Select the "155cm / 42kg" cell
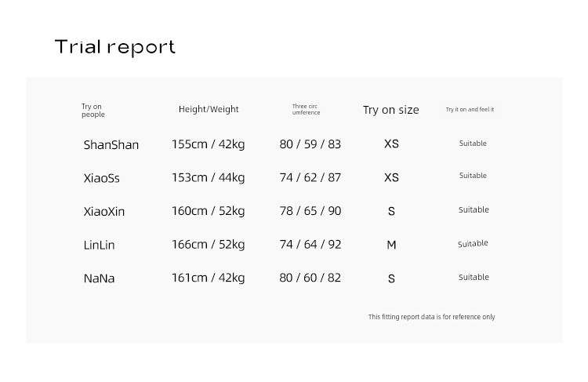Screen dimensions: 588x382 pyautogui.click(x=208, y=144)
